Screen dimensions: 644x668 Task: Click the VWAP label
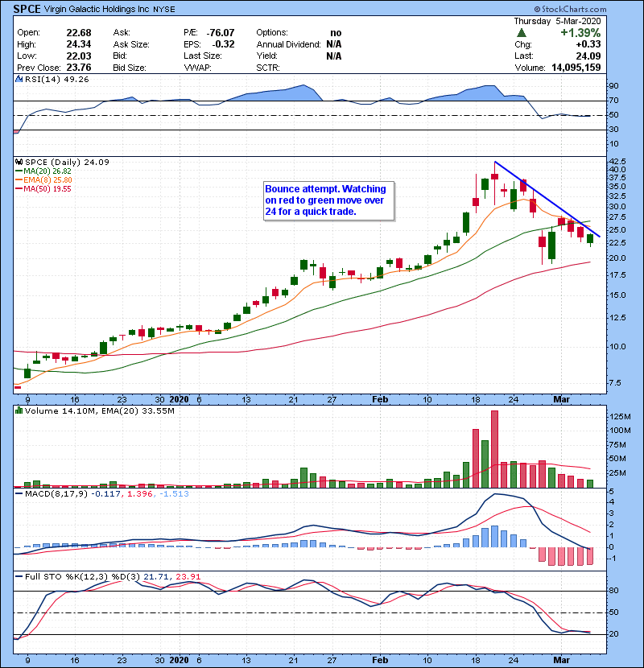click(197, 68)
